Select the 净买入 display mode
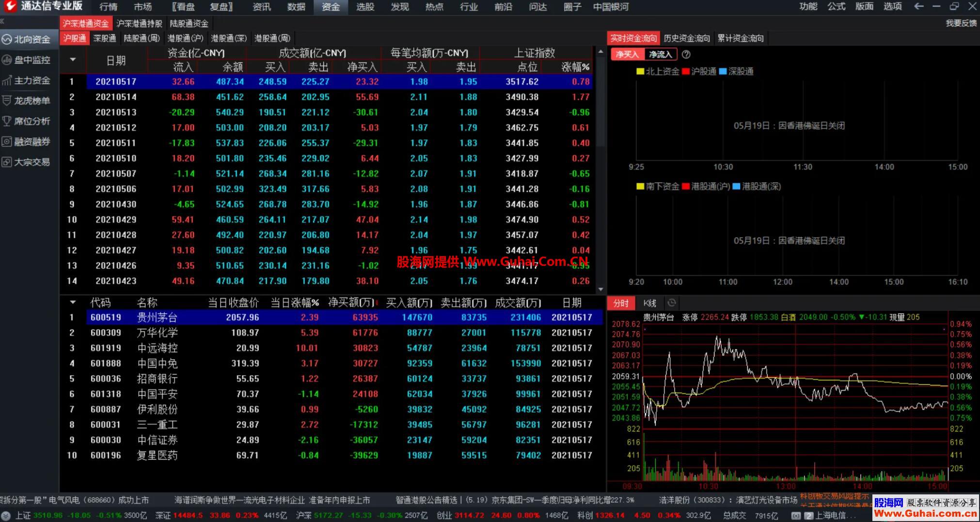This screenshot has height=522, width=980. [x=626, y=54]
